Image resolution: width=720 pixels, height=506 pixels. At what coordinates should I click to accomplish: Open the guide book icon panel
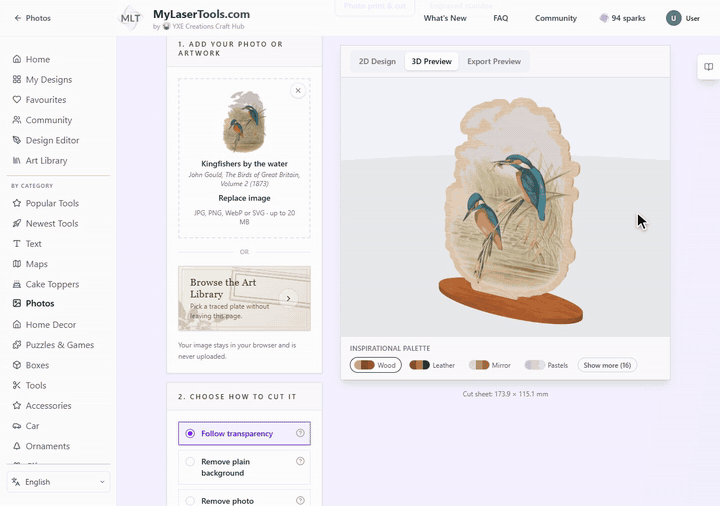[x=709, y=67]
